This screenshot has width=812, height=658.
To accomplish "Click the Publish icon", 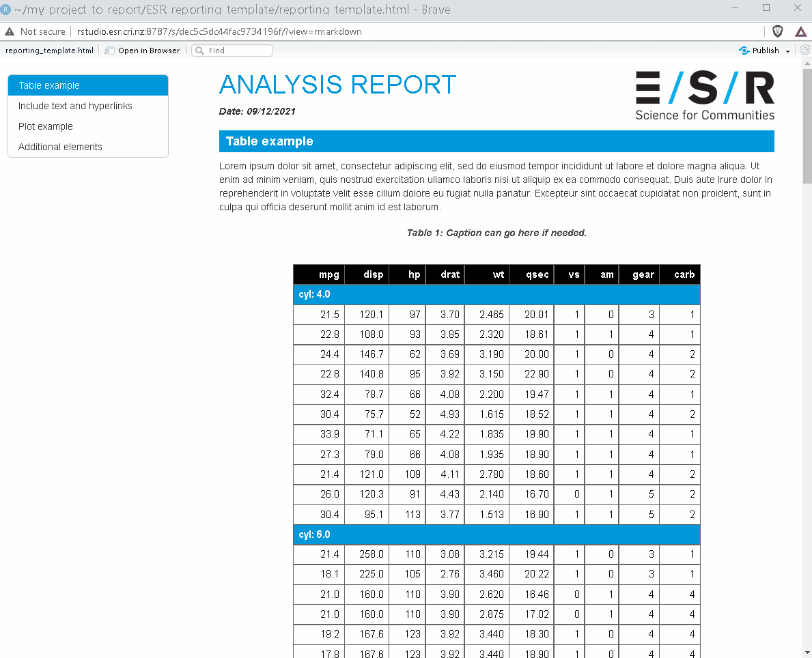I will pyautogui.click(x=744, y=51).
